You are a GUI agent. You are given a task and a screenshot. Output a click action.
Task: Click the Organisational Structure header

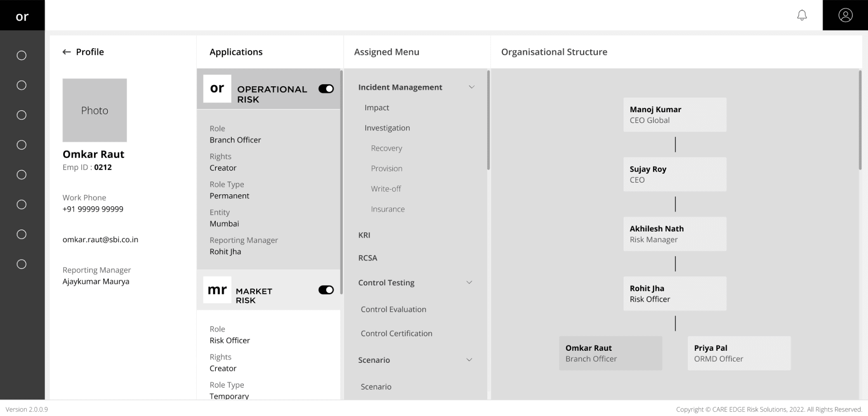tap(554, 52)
